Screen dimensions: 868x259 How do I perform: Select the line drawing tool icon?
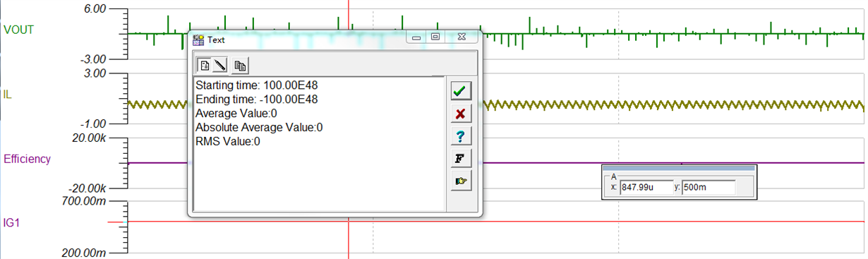(x=219, y=65)
